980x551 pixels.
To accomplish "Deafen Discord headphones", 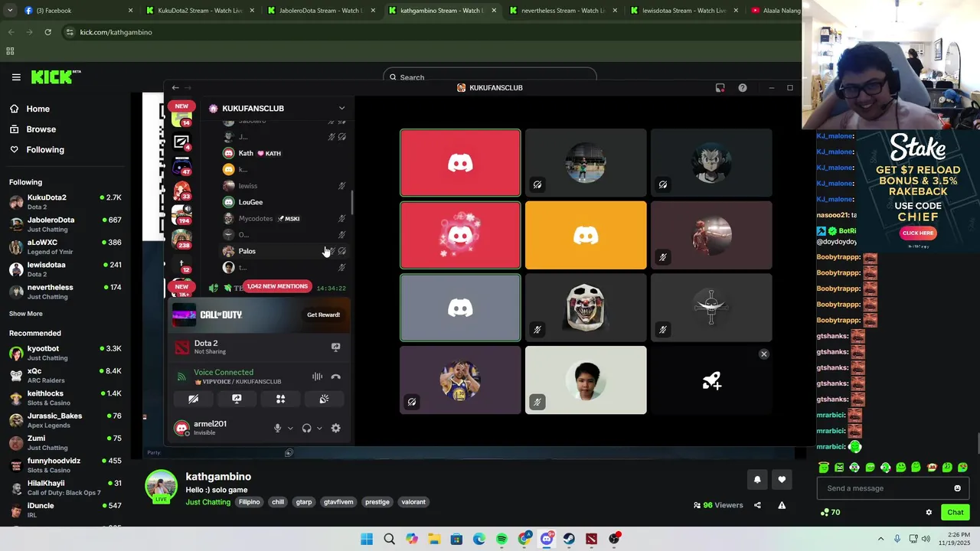I will tap(306, 429).
